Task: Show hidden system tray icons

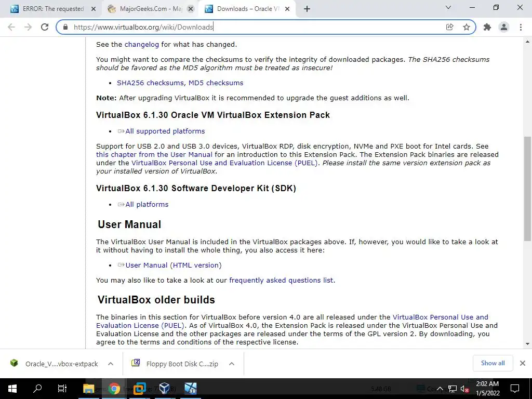Action: (440, 389)
